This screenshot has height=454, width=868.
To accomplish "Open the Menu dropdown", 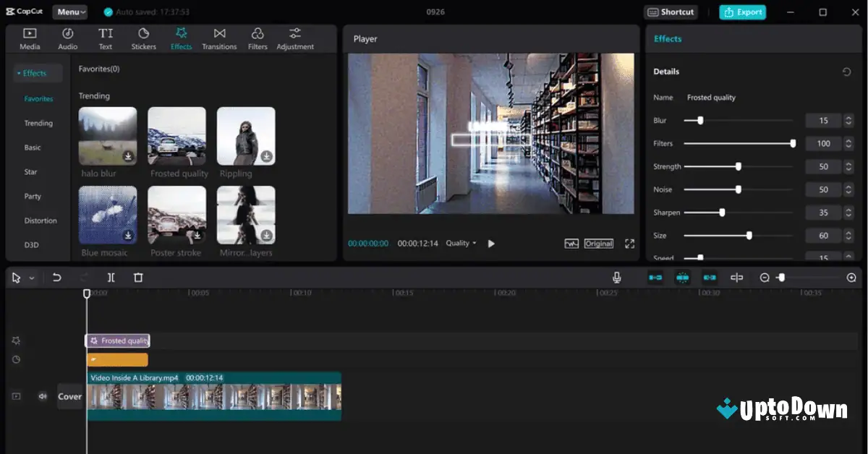I will [70, 12].
